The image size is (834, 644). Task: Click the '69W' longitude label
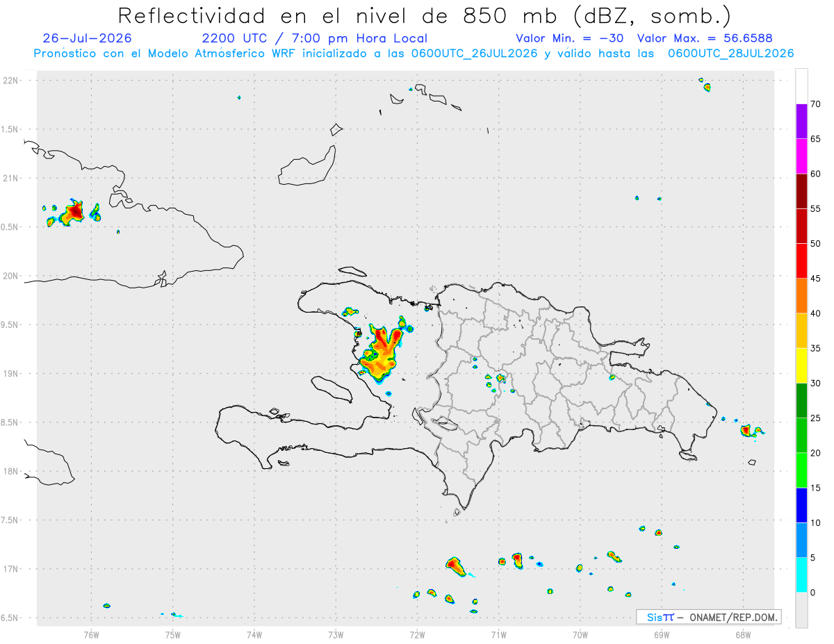(661, 634)
